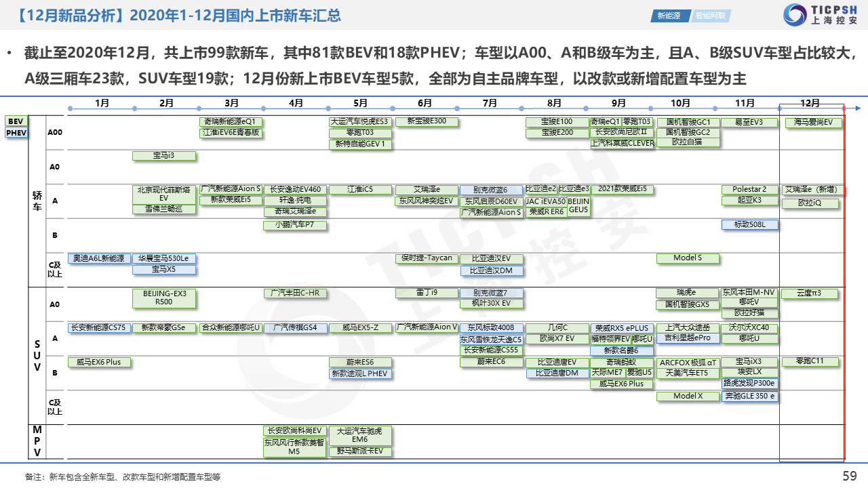Click the 保时捷-Taycan entry
This screenshot has height=488, width=868.
[x=426, y=259]
